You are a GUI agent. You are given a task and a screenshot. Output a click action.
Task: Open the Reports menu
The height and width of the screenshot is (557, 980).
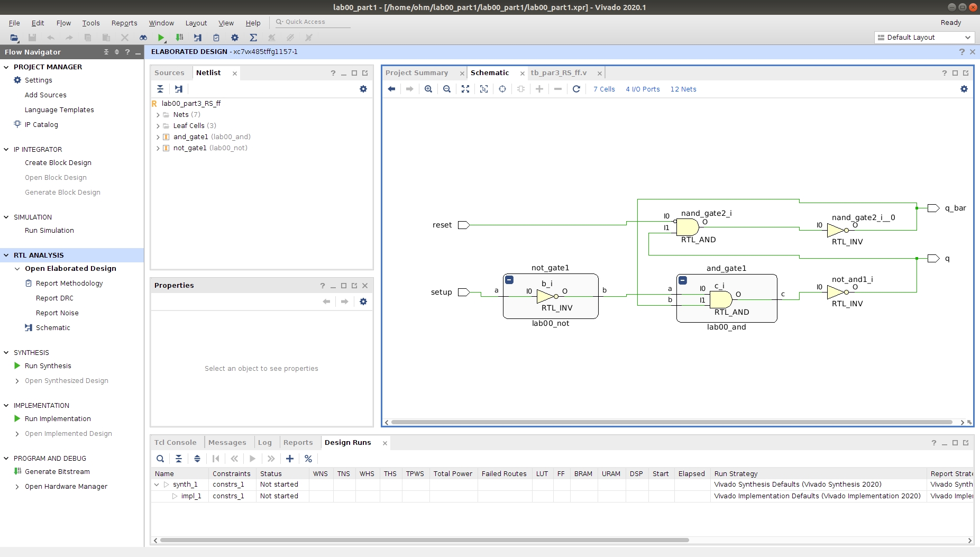124,23
